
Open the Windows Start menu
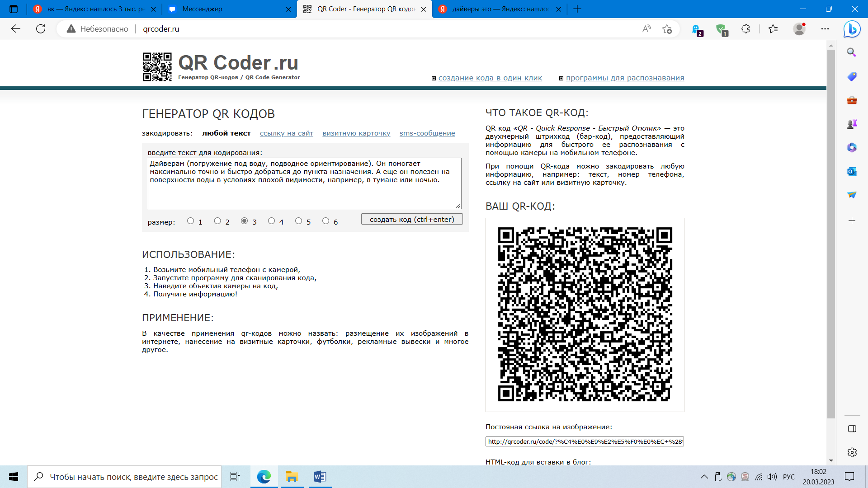coord(14,477)
